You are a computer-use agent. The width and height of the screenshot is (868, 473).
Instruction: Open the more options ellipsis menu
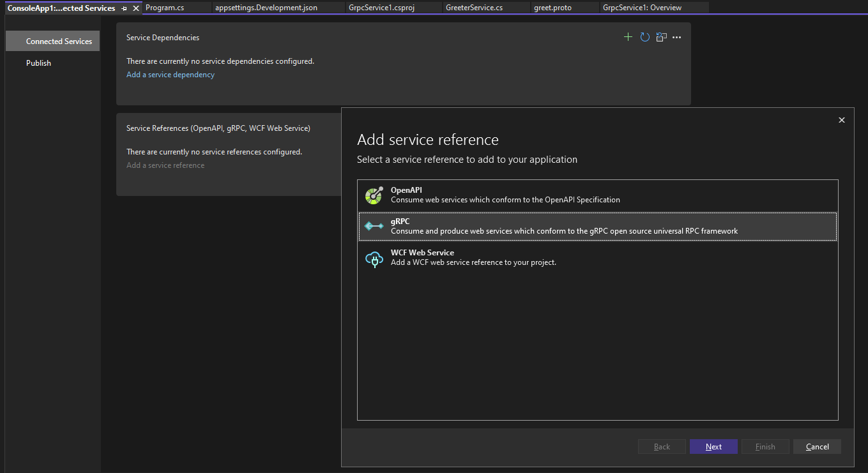tap(677, 38)
